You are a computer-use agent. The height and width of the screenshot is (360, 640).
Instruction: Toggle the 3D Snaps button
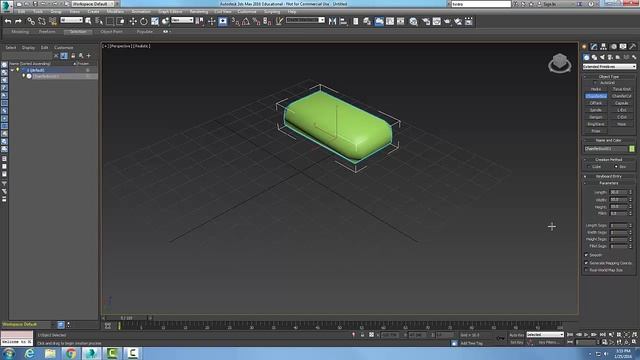[236, 21]
